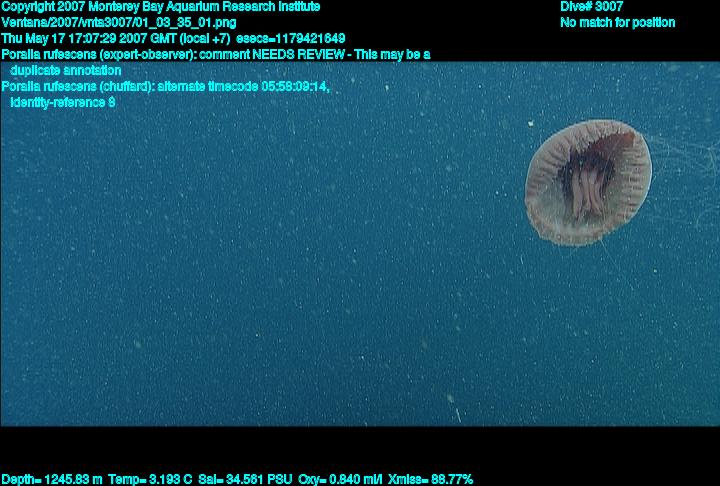Click the 'Xmiss= 88.77%' reading
Image resolution: width=720 pixels, height=486 pixels.
click(x=430, y=480)
